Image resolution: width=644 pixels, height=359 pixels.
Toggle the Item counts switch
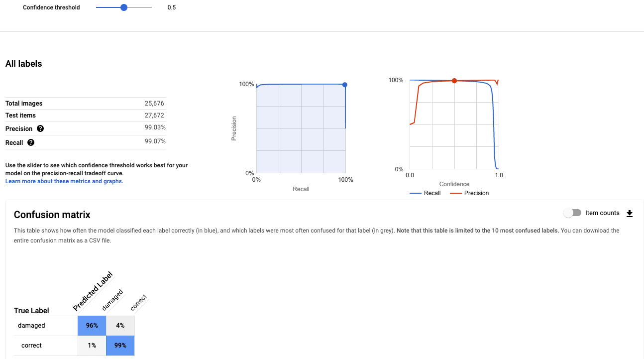(572, 213)
